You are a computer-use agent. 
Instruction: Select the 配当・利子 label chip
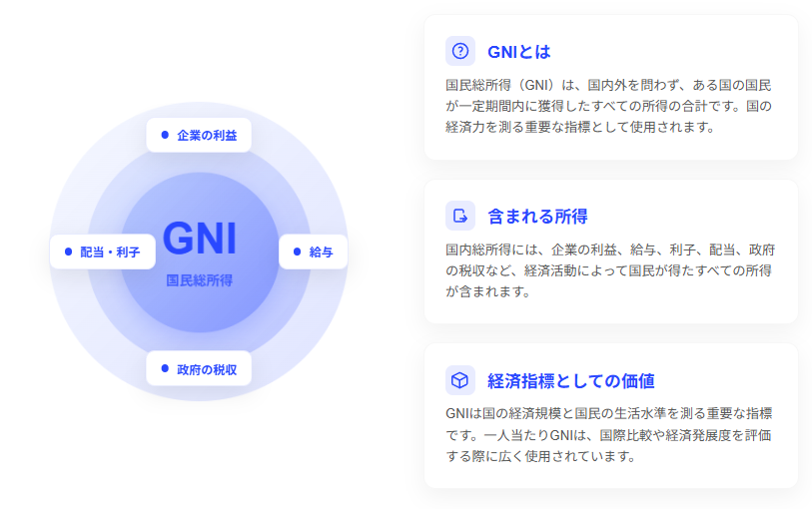[103, 252]
